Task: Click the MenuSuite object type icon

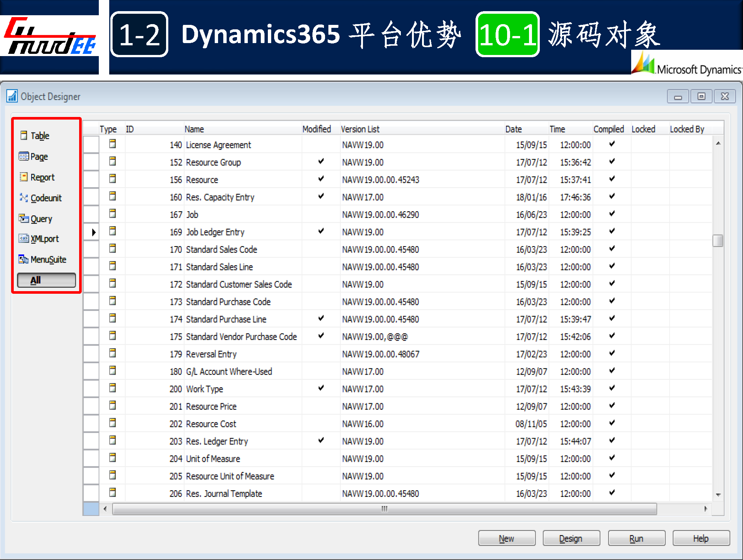Action: click(x=24, y=259)
